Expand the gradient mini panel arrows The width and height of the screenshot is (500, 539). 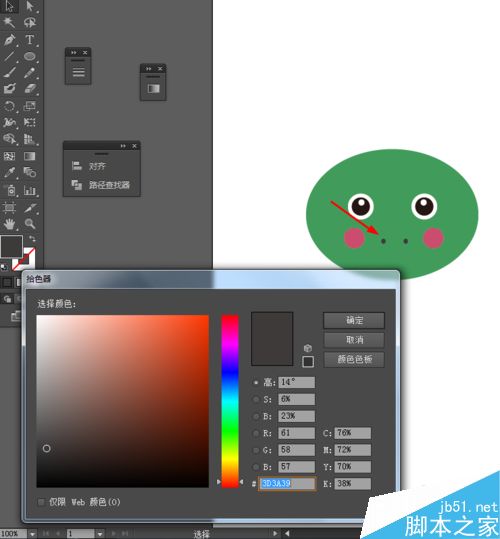pyautogui.click(x=148, y=69)
